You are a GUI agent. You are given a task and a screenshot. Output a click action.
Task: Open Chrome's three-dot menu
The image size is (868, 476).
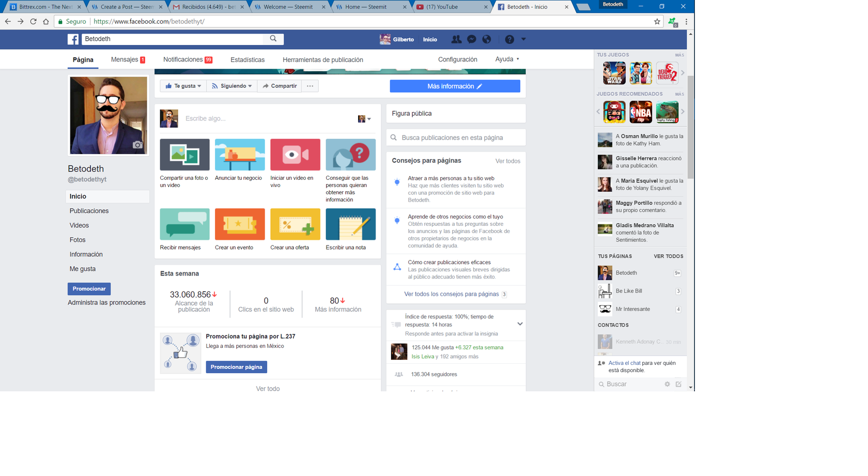[x=686, y=22]
